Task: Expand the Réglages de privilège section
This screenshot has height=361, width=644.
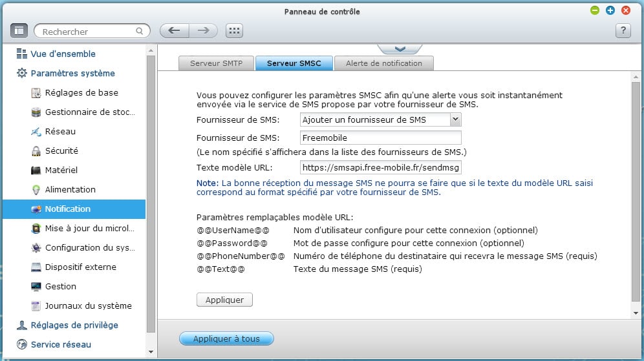Action: point(74,325)
